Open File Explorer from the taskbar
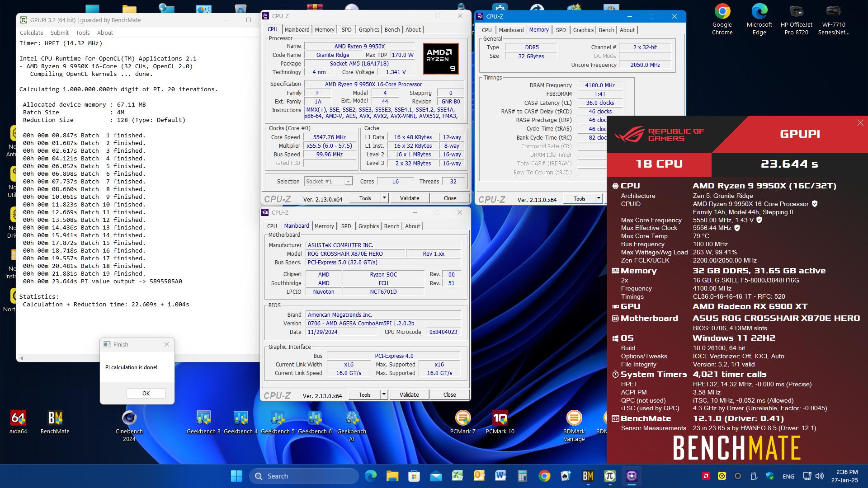This screenshot has width=868, height=488. pos(392,476)
